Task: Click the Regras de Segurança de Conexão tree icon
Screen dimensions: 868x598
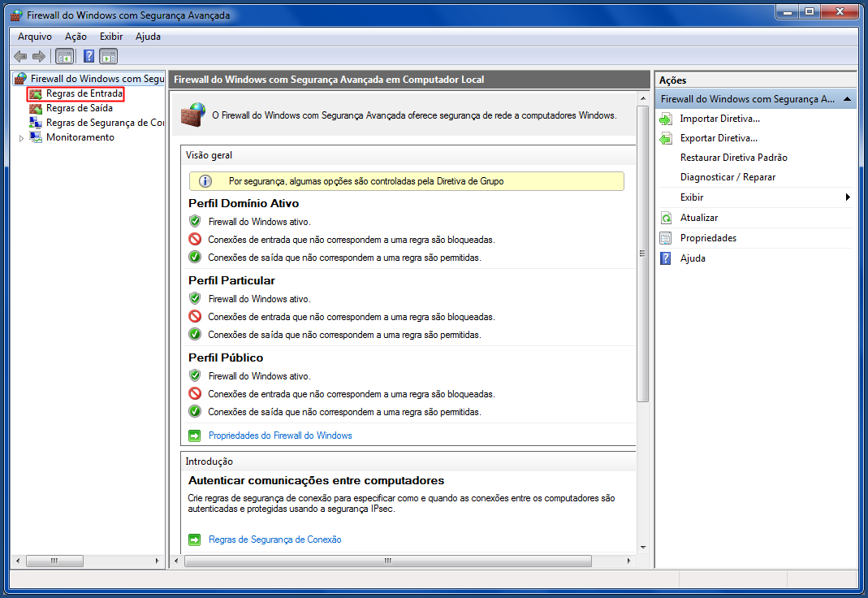Action: click(x=36, y=123)
